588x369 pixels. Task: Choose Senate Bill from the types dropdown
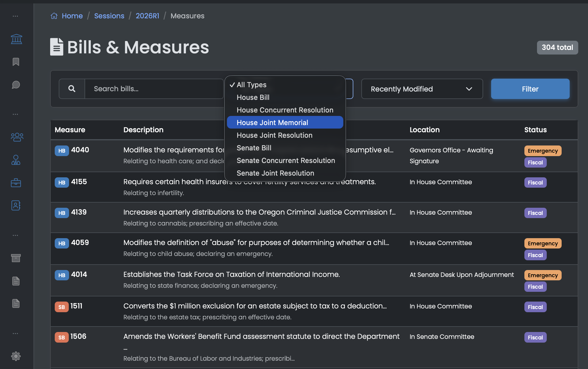[254, 148]
